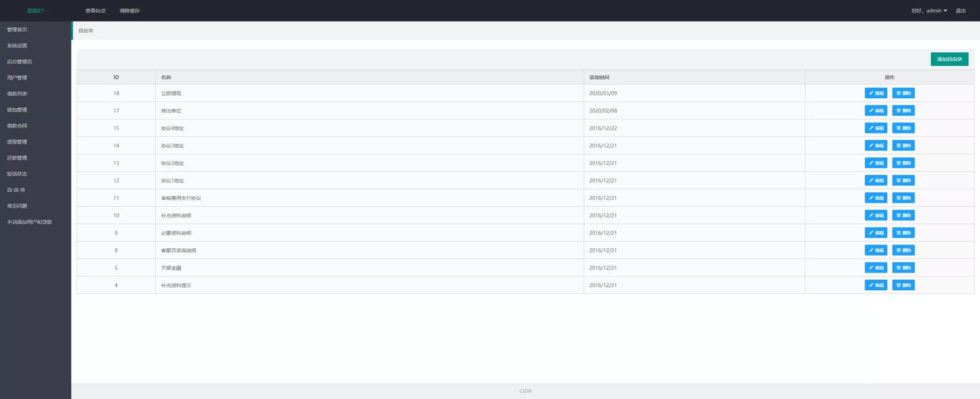Viewport: 980px width, 399px height.
Task: Click the 添加自由块 button
Action: (949, 59)
